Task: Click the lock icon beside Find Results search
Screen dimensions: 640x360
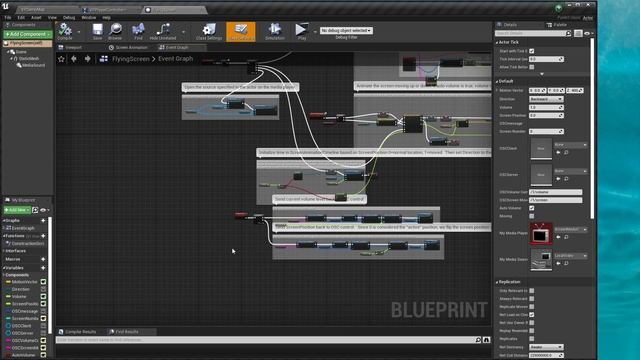Action: (x=487, y=340)
